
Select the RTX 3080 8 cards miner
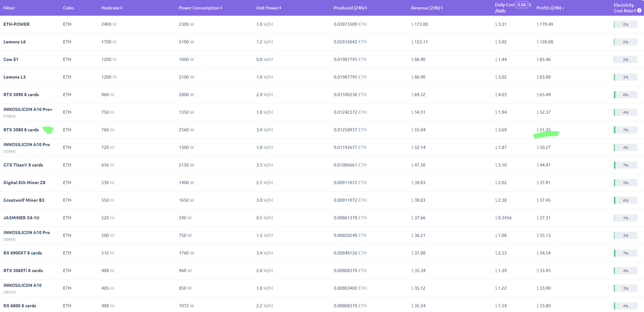coord(21,130)
